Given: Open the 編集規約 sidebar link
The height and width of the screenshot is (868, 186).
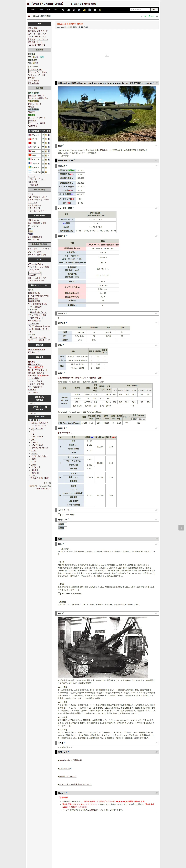Looking at the screenshot, I should tap(31, 362).
